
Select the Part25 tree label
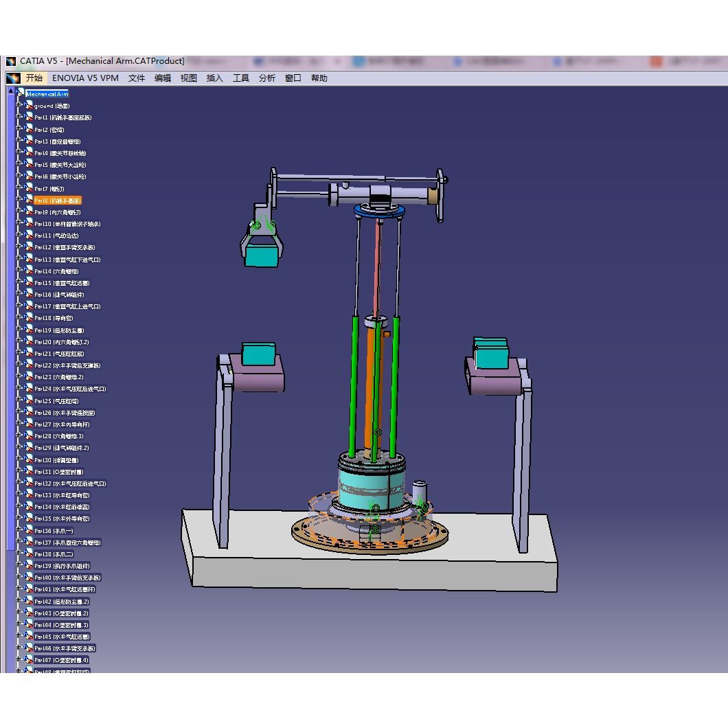[x=56, y=401]
